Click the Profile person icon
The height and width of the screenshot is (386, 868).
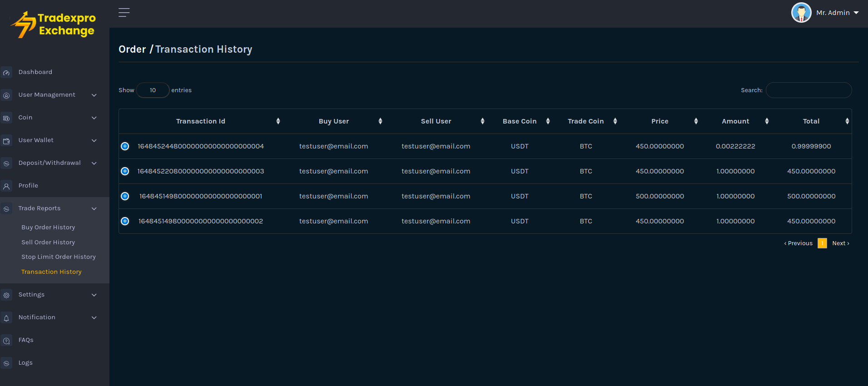tap(6, 186)
